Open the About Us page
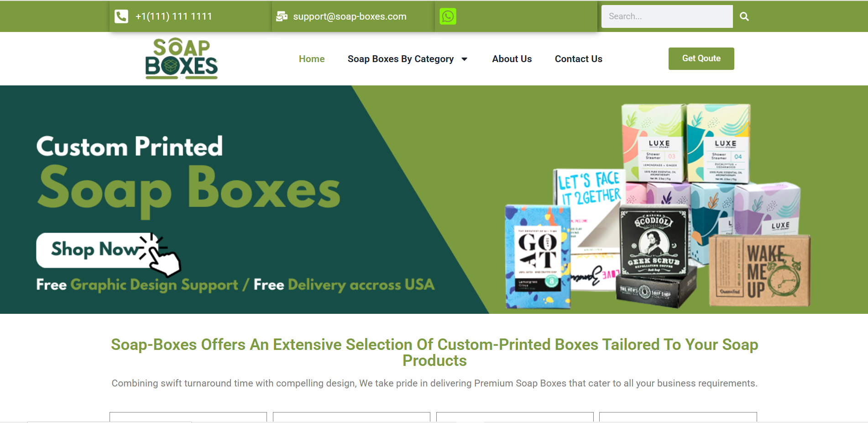868x423 pixels. 512,59
